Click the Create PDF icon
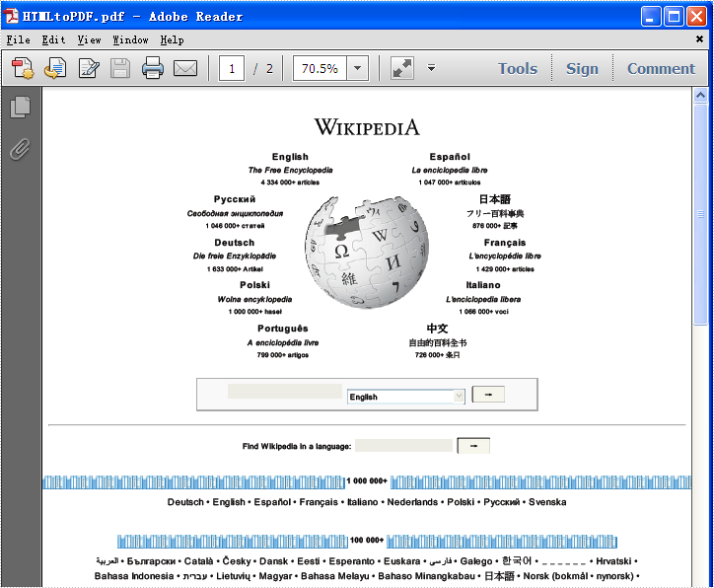This screenshot has height=588, width=714. (23, 69)
